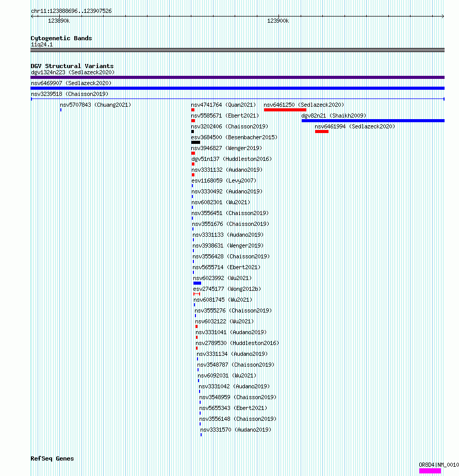This screenshot has height=476, width=459.
Task: Open nsv3331134 (Audano2019) variant
Action: (x=232, y=354)
